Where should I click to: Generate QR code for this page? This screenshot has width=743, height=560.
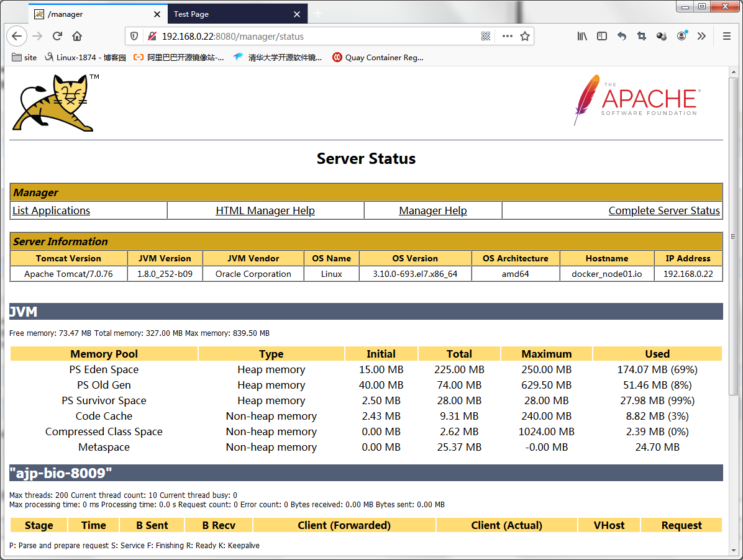coord(486,36)
